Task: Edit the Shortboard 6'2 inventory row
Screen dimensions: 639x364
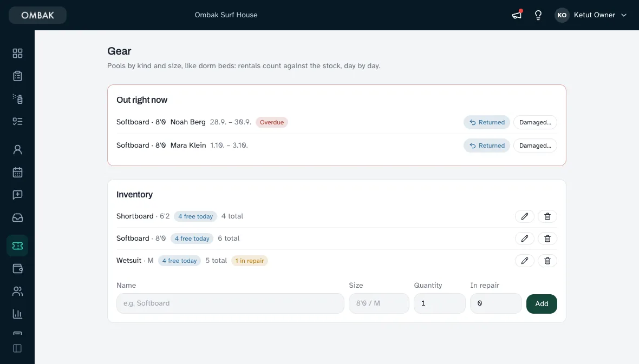Action: point(525,216)
